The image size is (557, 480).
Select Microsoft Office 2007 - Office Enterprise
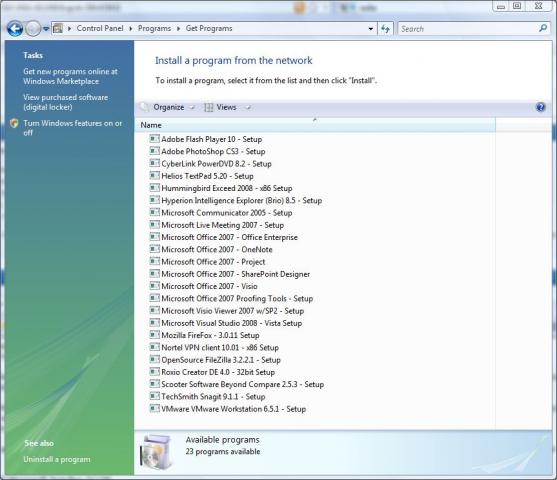click(229, 237)
